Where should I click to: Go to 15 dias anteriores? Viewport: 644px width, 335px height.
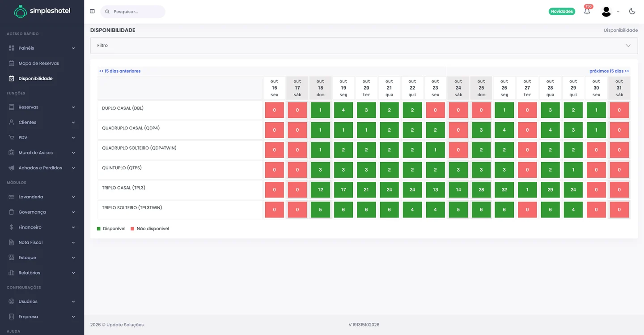click(120, 71)
